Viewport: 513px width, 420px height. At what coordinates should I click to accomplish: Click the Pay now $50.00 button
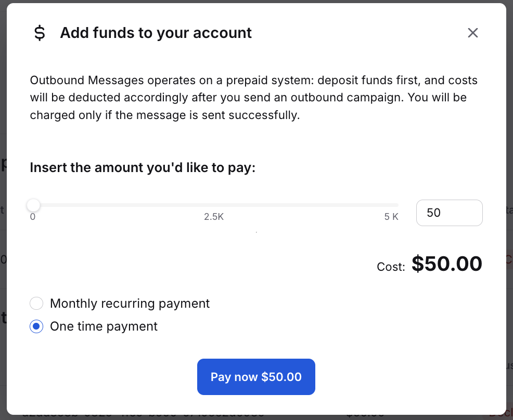coord(256,377)
